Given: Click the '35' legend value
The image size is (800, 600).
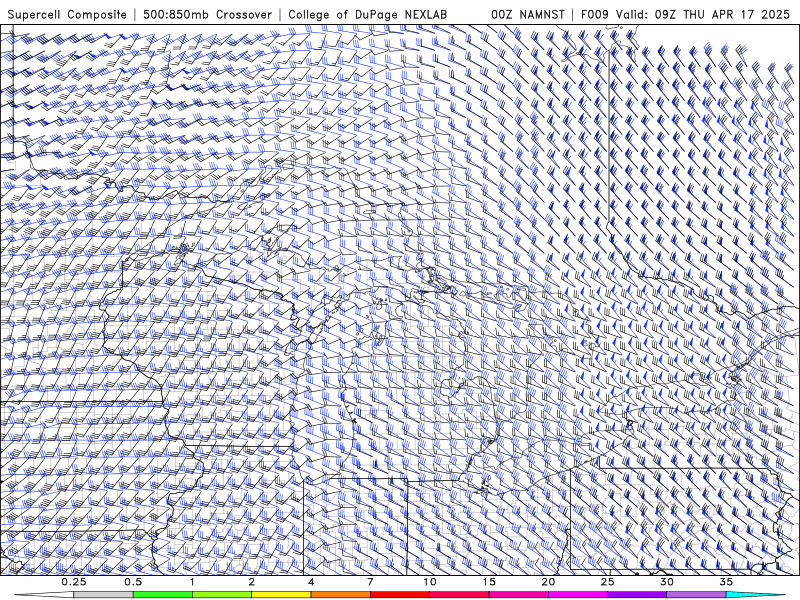Looking at the screenshot, I should [726, 582].
